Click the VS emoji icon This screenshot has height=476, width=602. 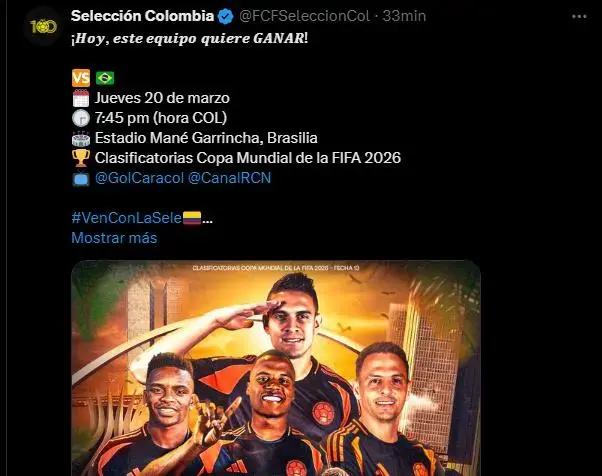81,78
